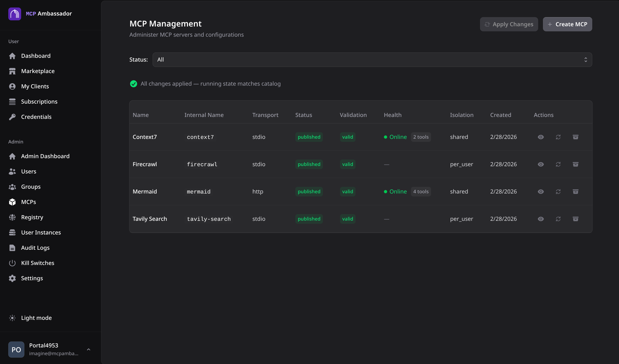This screenshot has width=619, height=364.
Task: View Context7 details via eye icon
Action: point(541,137)
